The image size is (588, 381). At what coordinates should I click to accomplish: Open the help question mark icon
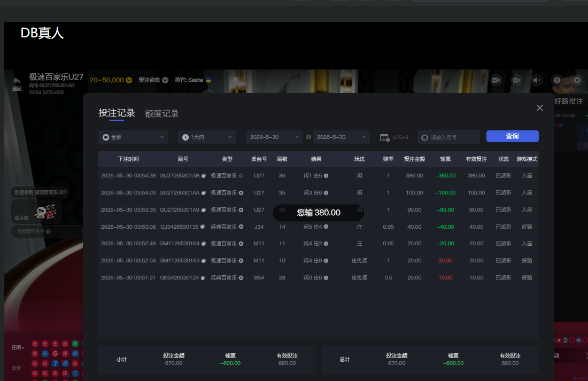[557, 80]
